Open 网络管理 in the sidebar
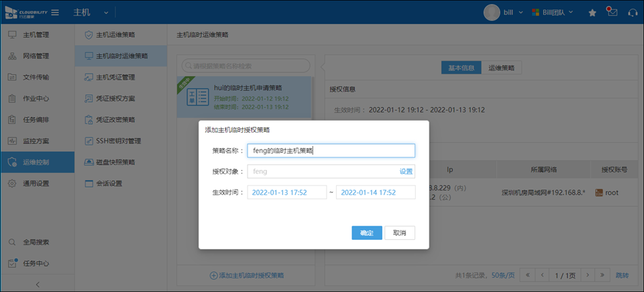 [38, 56]
